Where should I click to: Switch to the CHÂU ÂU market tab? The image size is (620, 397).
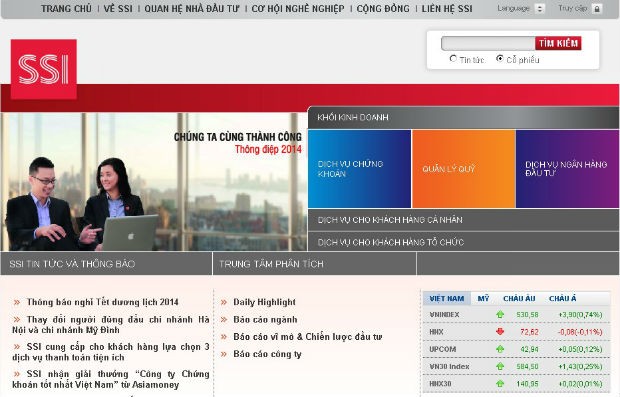tap(519, 299)
